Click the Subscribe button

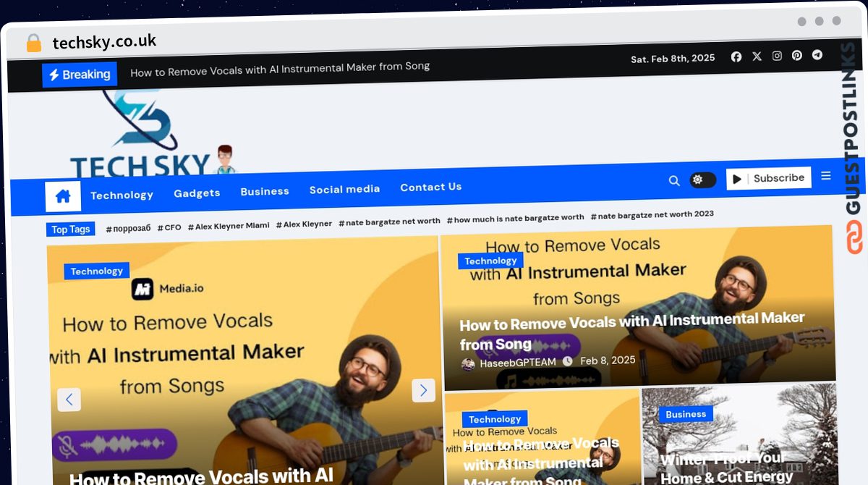pos(769,178)
